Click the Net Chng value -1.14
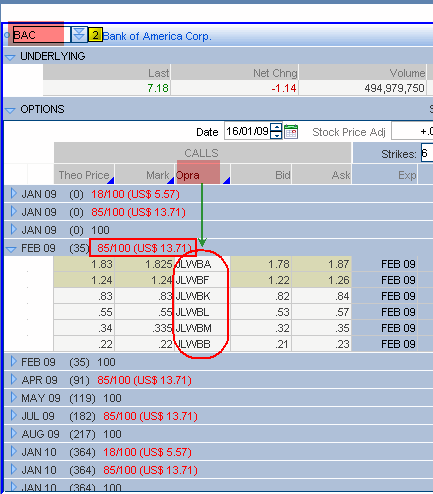Screen dimensions: 433x494 (x=284, y=88)
